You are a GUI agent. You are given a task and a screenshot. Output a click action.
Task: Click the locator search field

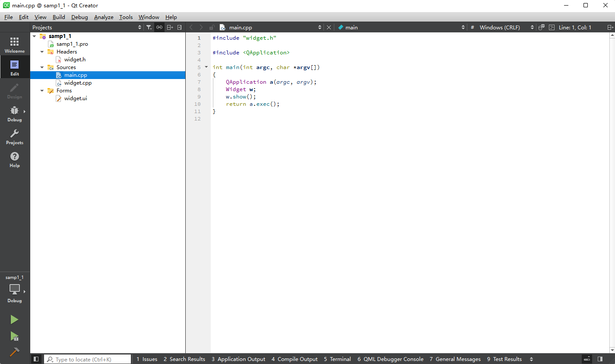(x=88, y=359)
